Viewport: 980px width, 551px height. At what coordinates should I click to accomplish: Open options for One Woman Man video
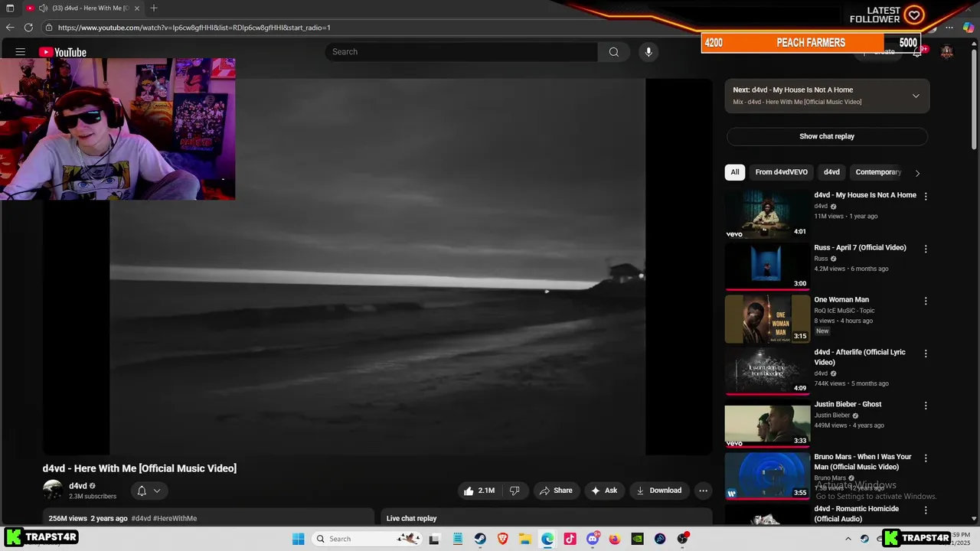click(x=926, y=301)
